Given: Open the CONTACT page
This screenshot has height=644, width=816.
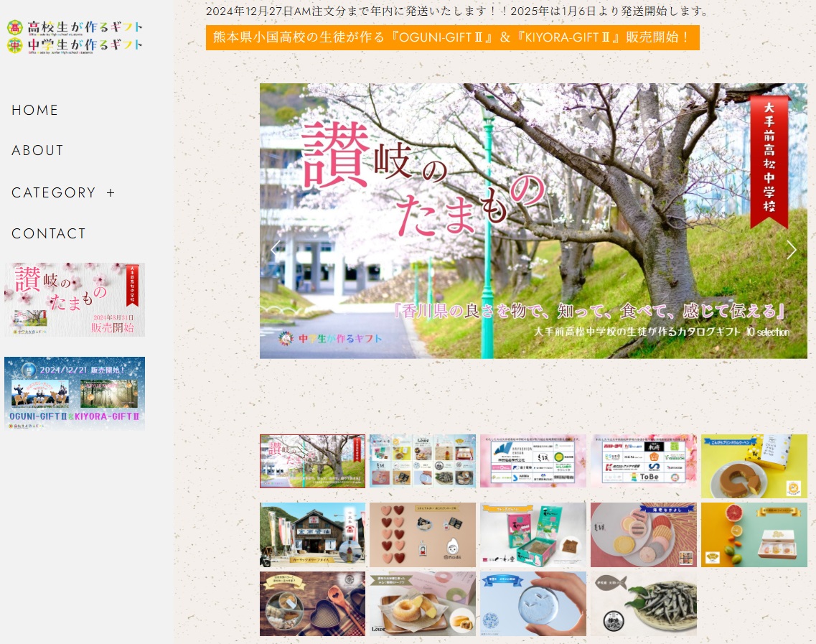Looking at the screenshot, I should 49,233.
